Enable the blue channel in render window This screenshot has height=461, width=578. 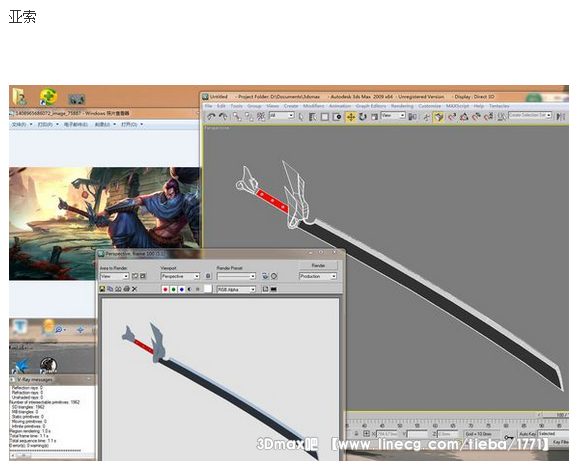[x=181, y=289]
